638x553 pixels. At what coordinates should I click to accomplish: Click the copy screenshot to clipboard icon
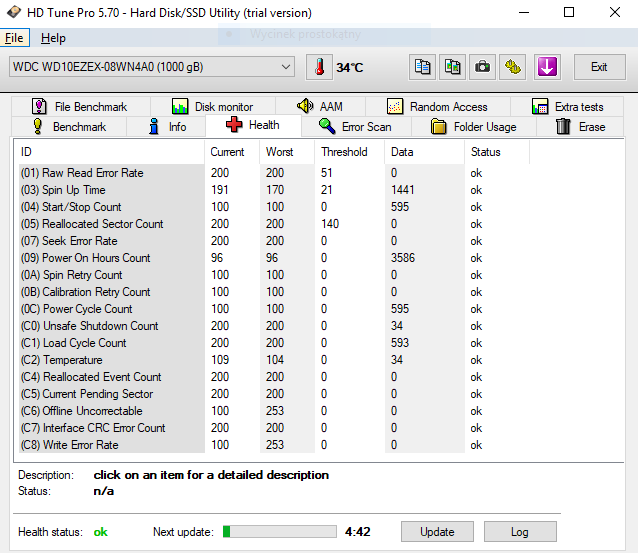(x=452, y=67)
